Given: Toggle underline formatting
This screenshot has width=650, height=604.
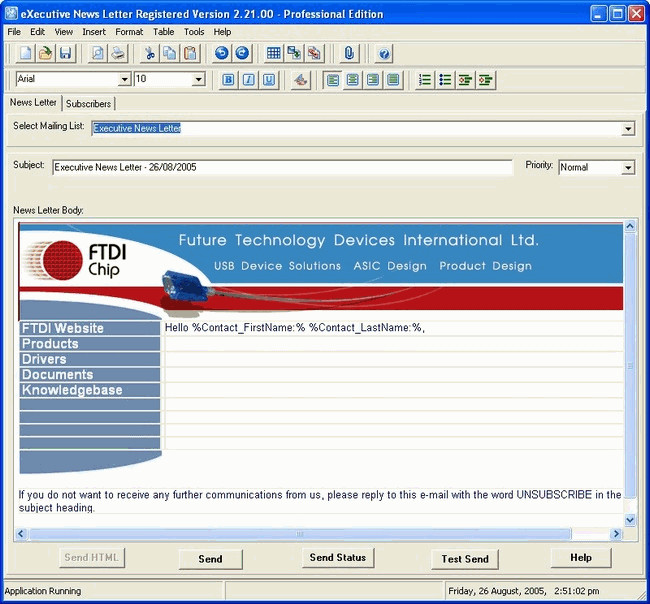Looking at the screenshot, I should click(x=269, y=80).
